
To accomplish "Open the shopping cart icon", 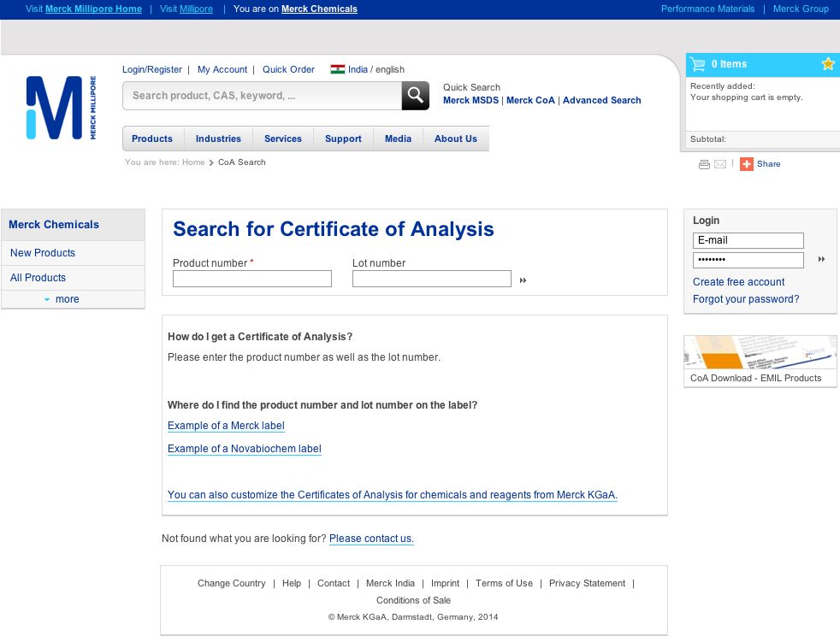I will tap(697, 64).
